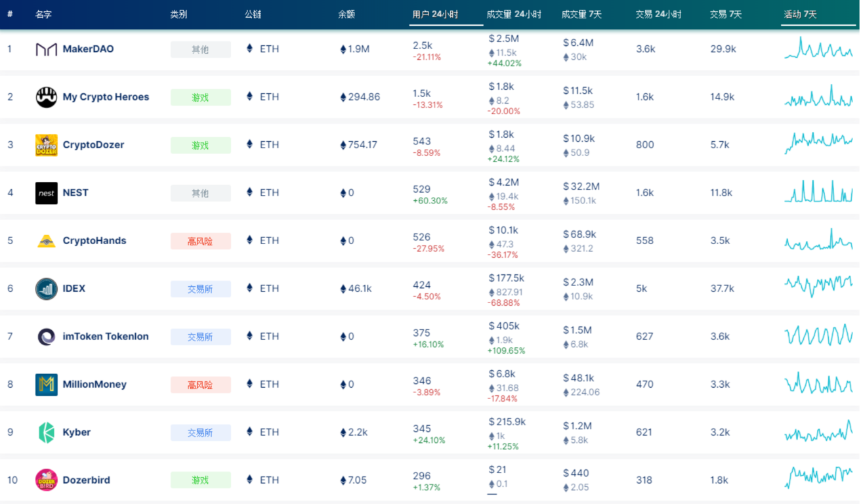Click MillionMoney 24h transactions 470

tap(644, 385)
